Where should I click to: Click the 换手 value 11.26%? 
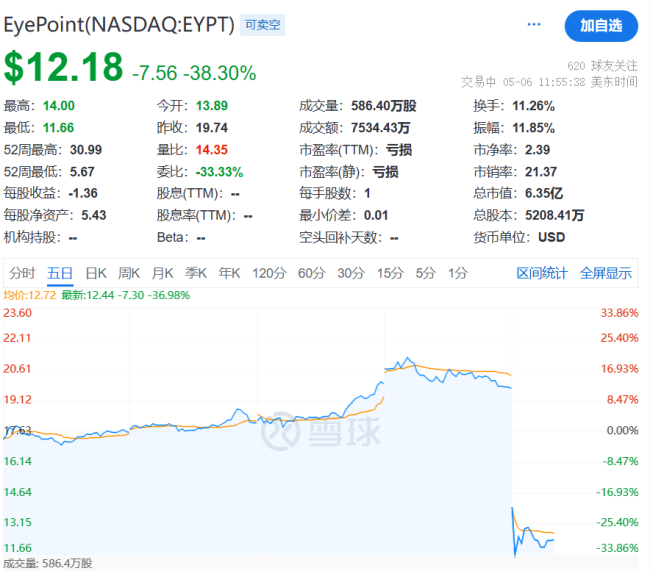tap(534, 106)
